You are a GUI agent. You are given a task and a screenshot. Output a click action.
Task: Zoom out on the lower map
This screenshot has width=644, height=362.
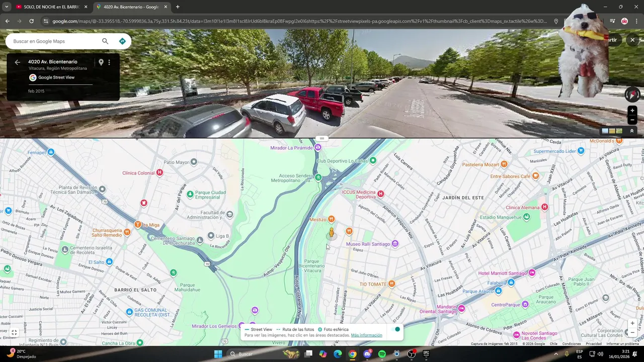tap(632, 332)
